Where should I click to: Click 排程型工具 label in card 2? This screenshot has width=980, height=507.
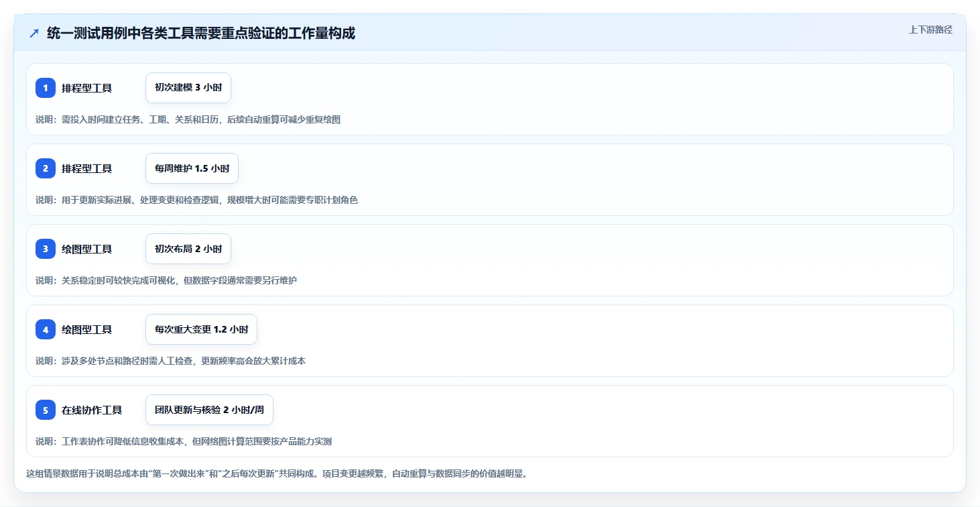click(x=86, y=168)
